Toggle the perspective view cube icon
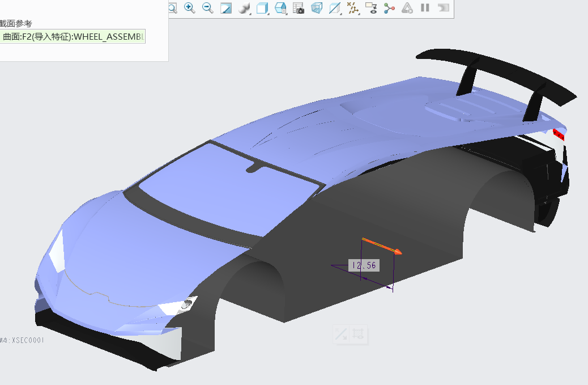Viewport: 588px width, 385px height. (x=317, y=8)
